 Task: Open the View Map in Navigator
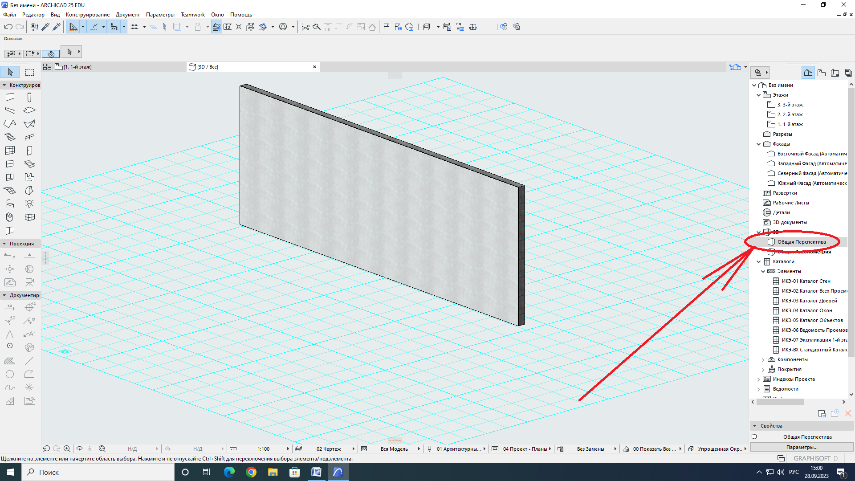pos(822,73)
